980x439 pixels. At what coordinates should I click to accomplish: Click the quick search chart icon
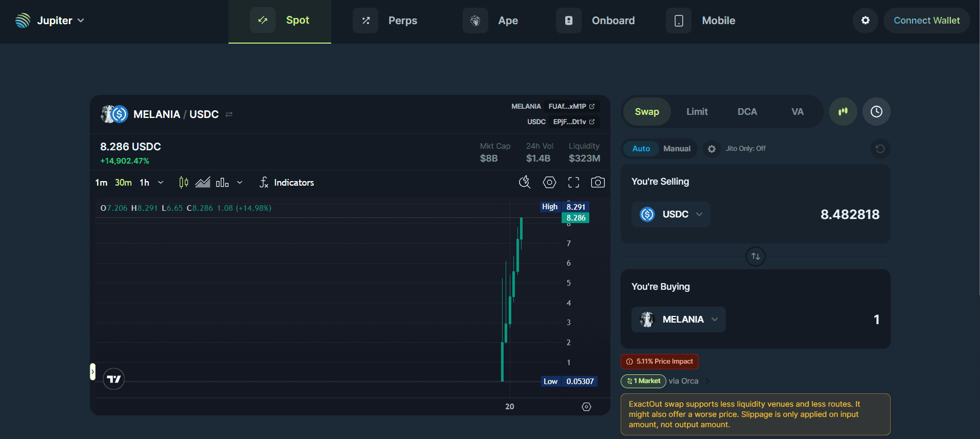(x=525, y=182)
